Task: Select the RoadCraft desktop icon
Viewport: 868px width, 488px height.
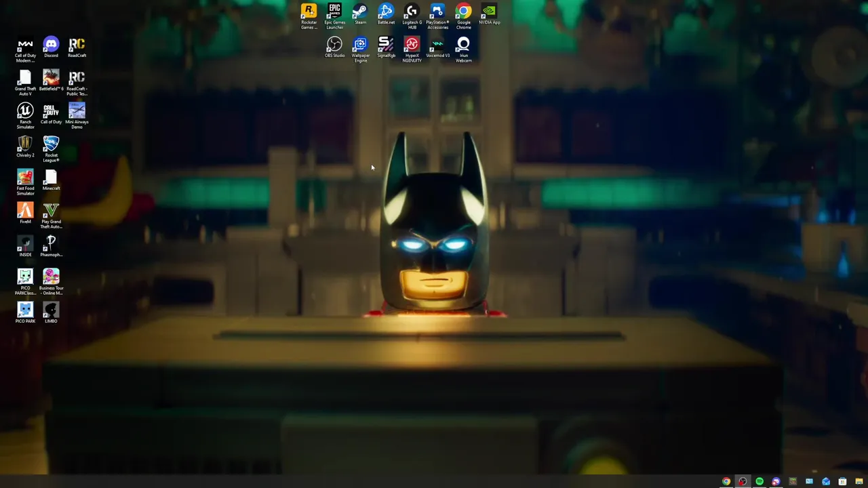Action: click(77, 47)
